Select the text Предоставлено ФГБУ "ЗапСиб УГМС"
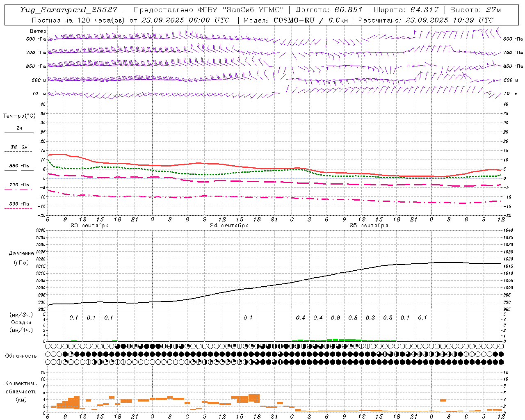This screenshot has width=525, height=420. click(209, 10)
